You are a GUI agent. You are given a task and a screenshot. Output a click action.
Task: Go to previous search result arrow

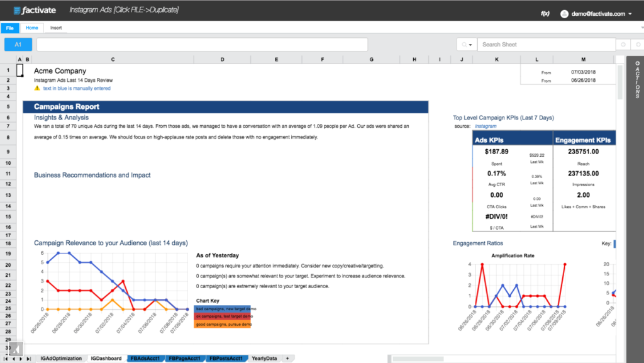623,44
